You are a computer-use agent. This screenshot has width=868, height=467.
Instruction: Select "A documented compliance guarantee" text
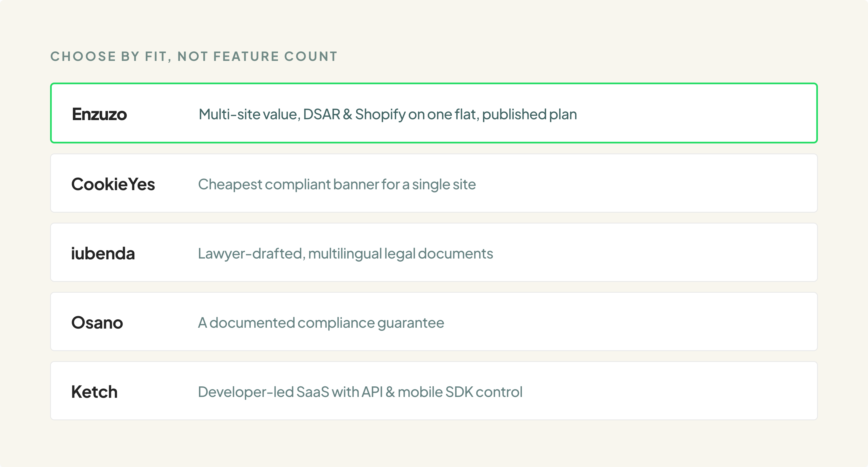pos(321,323)
